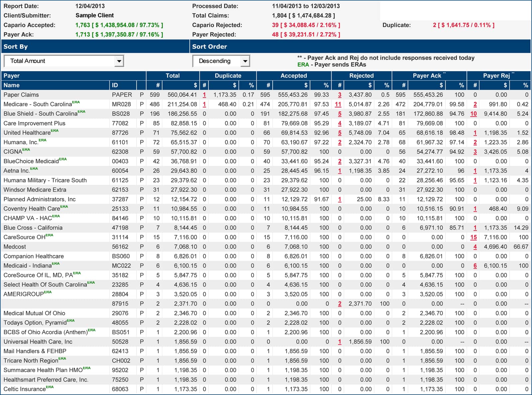Open CareSource OH payer rejected count 15
The height and width of the screenshot is (395, 532).
click(x=473, y=237)
